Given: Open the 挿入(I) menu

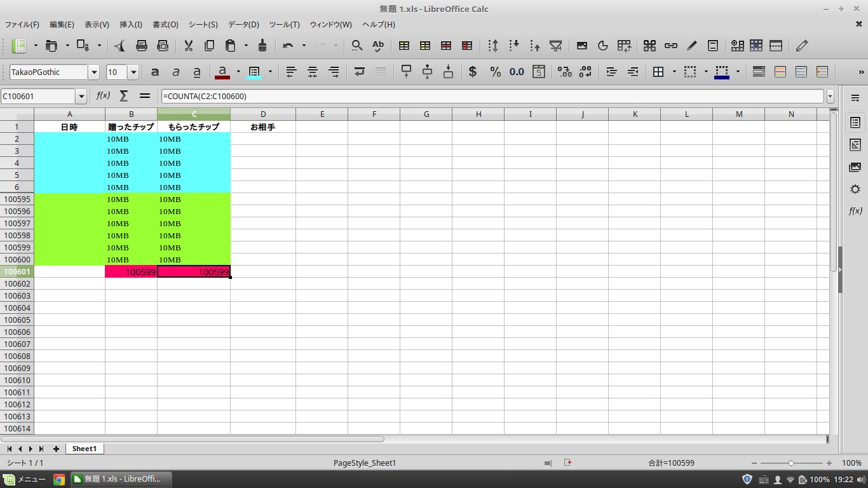Looking at the screenshot, I should coord(131,25).
